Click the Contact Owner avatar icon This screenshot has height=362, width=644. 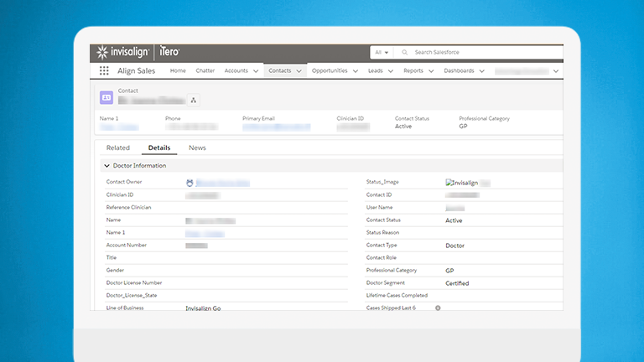click(x=190, y=182)
